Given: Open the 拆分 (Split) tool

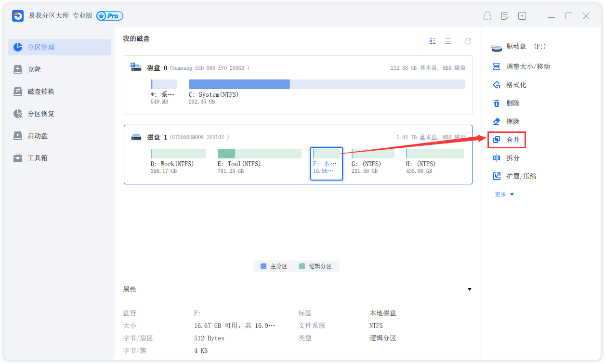Looking at the screenshot, I should (x=505, y=157).
